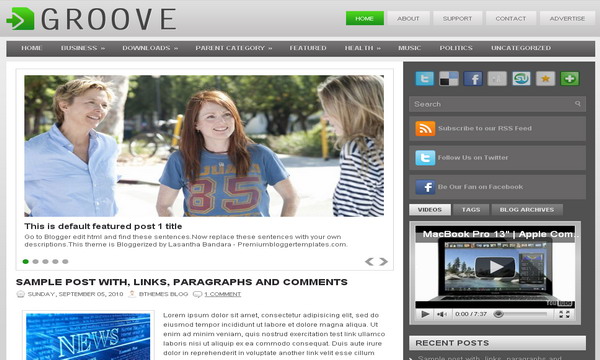This screenshot has height=360, width=600.
Task: Enter fullscreen on the video player
Action: [564, 314]
